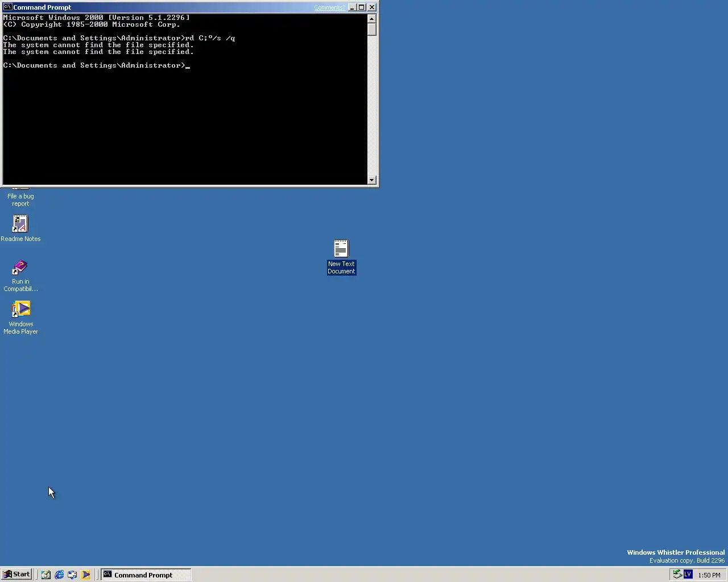728x582 pixels.
Task: Click the 1:50 PM clock
Action: (709, 575)
